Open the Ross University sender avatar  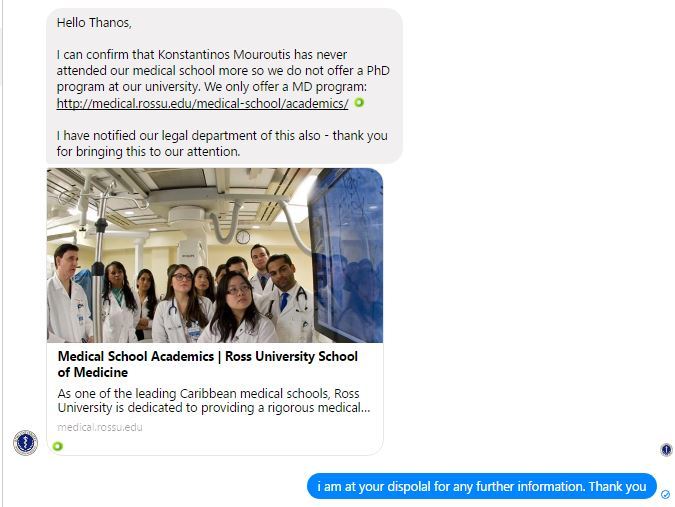point(25,442)
